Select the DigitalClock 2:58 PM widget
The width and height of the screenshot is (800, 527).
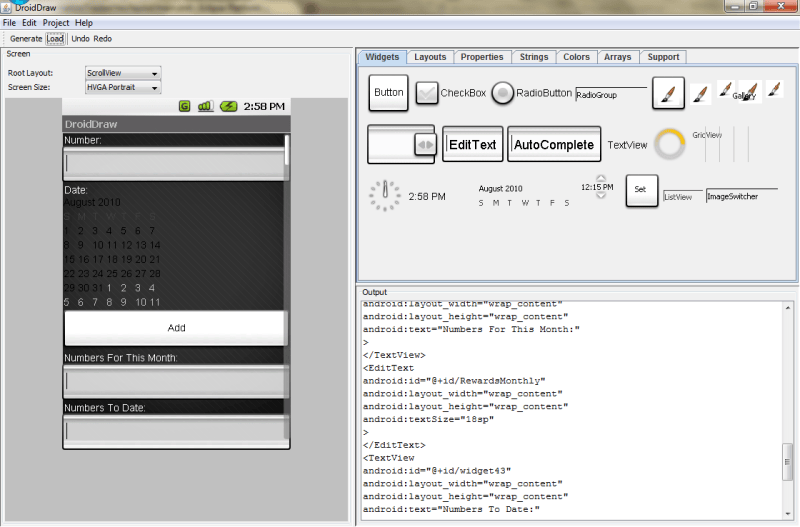pyautogui.click(x=427, y=196)
